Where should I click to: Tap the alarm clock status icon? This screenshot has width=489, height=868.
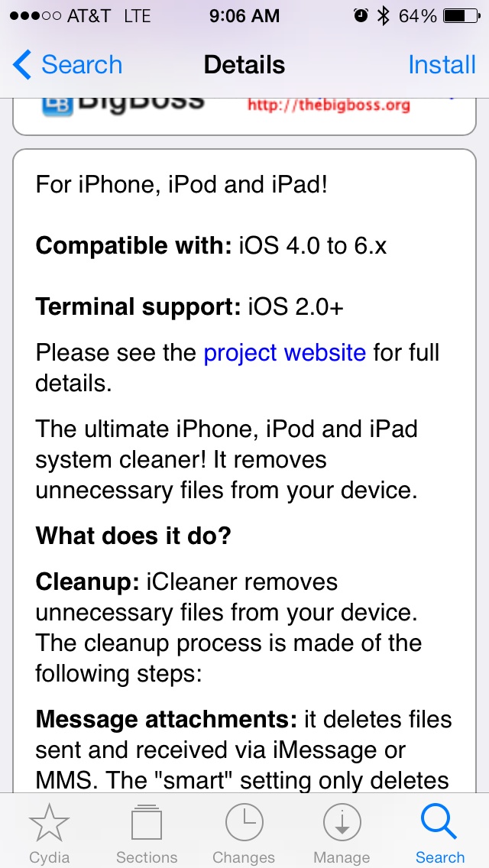tap(361, 16)
